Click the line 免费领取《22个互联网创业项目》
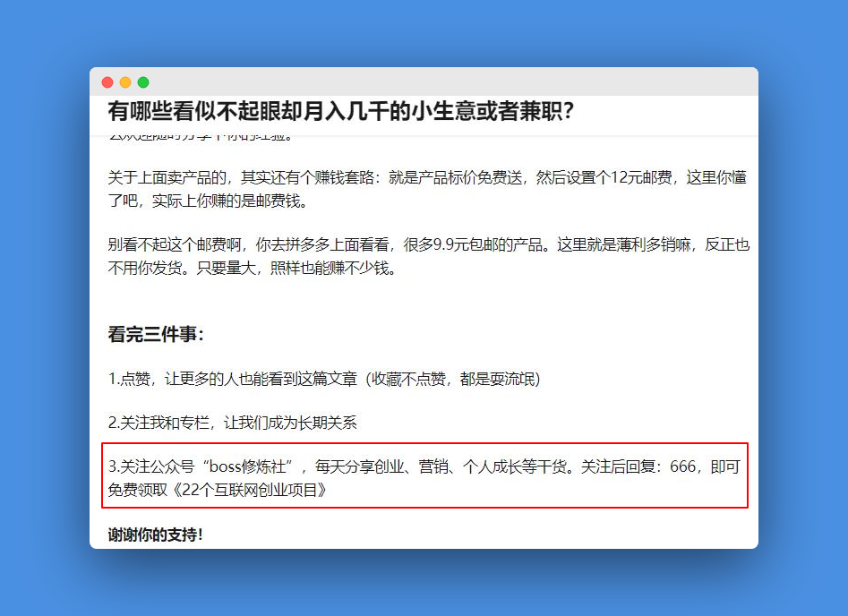Viewport: 848px width, 616px height. tap(218, 490)
